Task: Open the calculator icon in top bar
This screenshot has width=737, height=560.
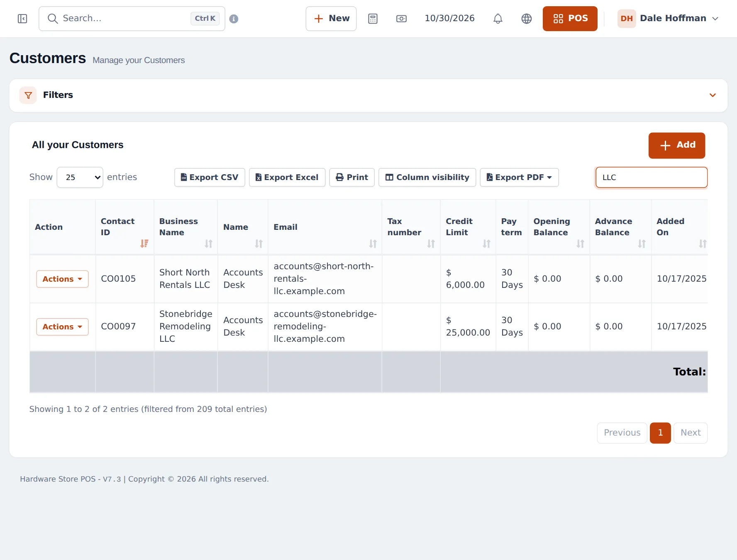Action: coord(373,19)
